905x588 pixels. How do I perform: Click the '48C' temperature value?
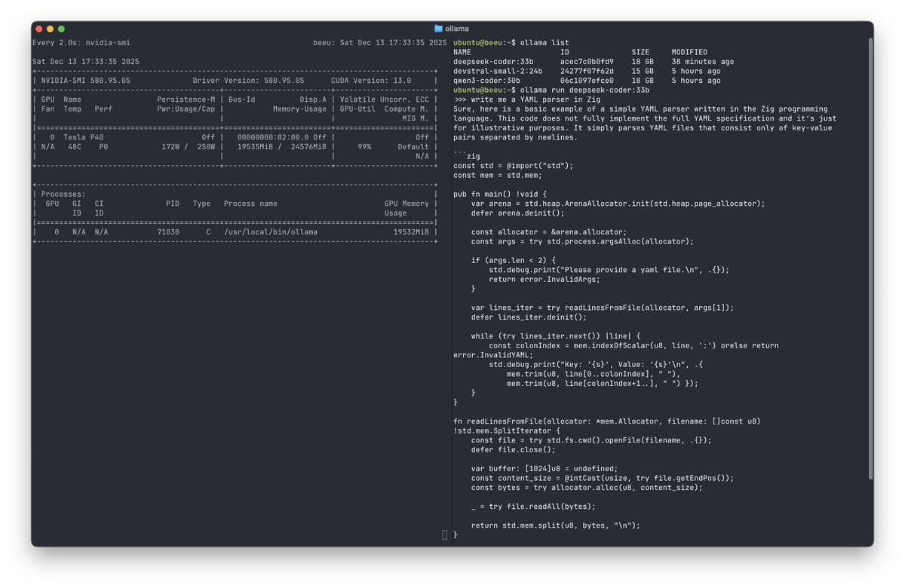(x=75, y=147)
